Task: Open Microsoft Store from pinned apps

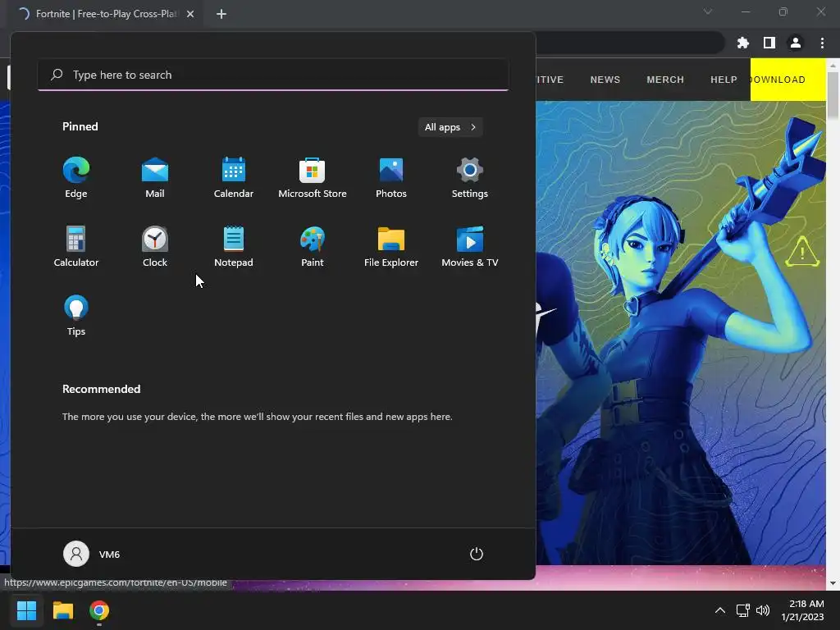Action: pyautogui.click(x=313, y=178)
